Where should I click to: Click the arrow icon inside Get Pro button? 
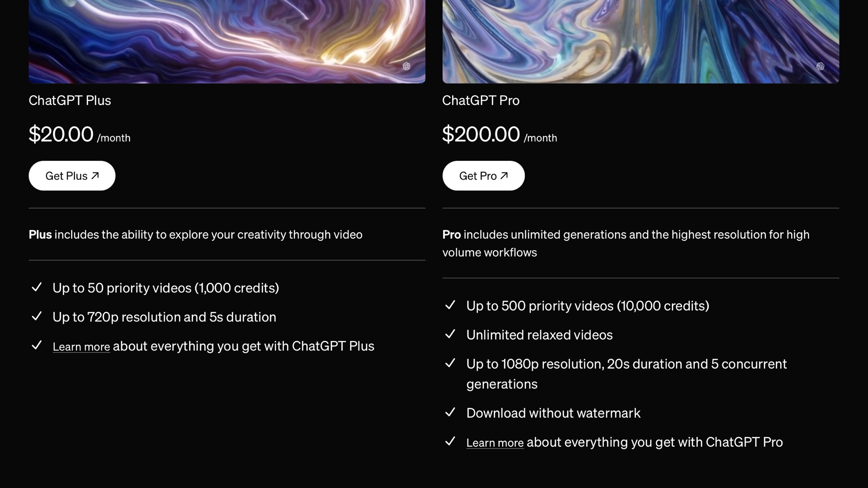click(x=505, y=175)
